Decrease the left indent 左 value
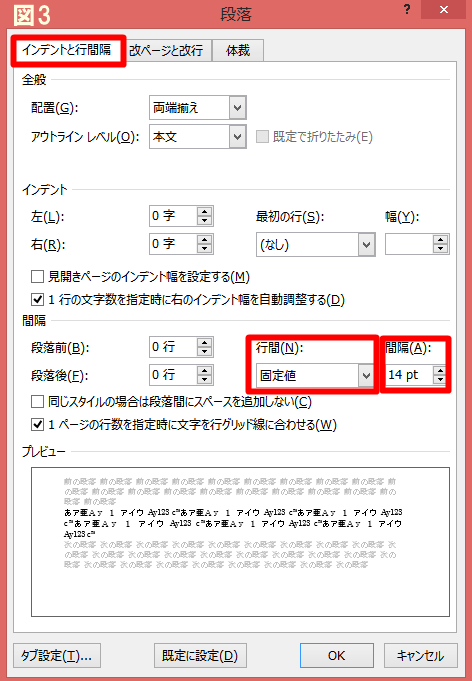Image resolution: width=472 pixels, height=681 pixels. pyautogui.click(x=204, y=221)
